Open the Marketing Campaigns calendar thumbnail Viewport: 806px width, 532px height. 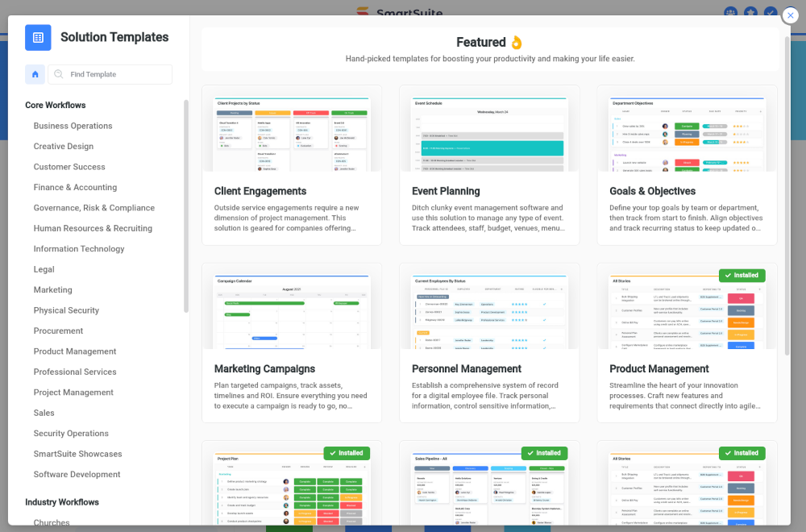(x=292, y=311)
